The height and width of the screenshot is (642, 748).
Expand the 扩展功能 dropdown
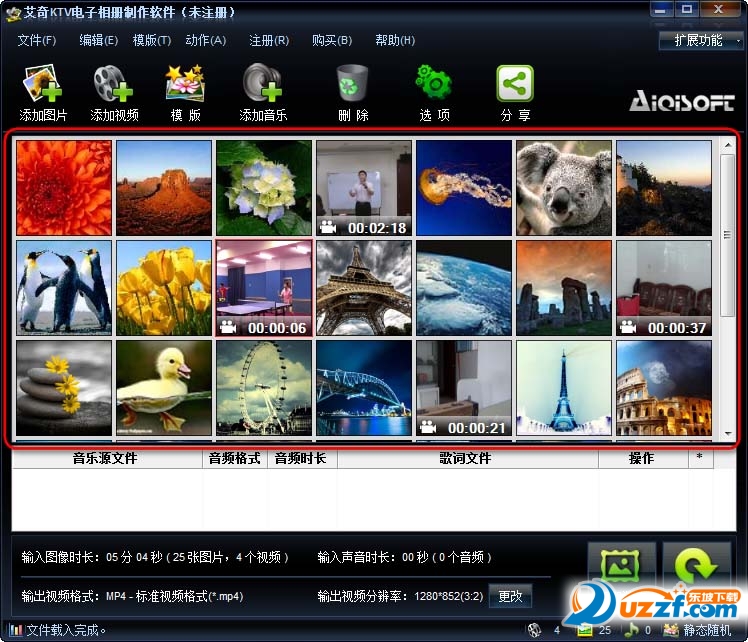[700, 41]
